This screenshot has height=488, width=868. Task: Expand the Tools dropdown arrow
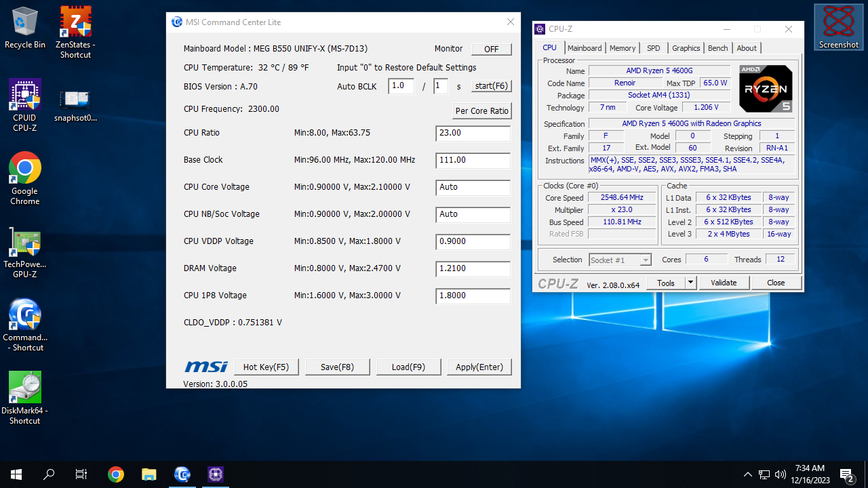click(x=691, y=283)
